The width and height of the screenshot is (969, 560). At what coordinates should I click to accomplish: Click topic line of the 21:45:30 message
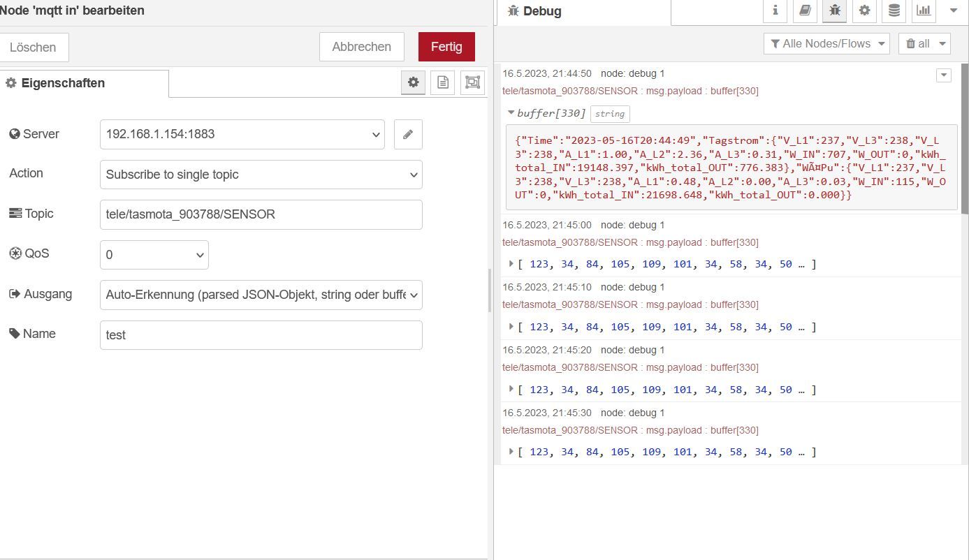(x=630, y=430)
